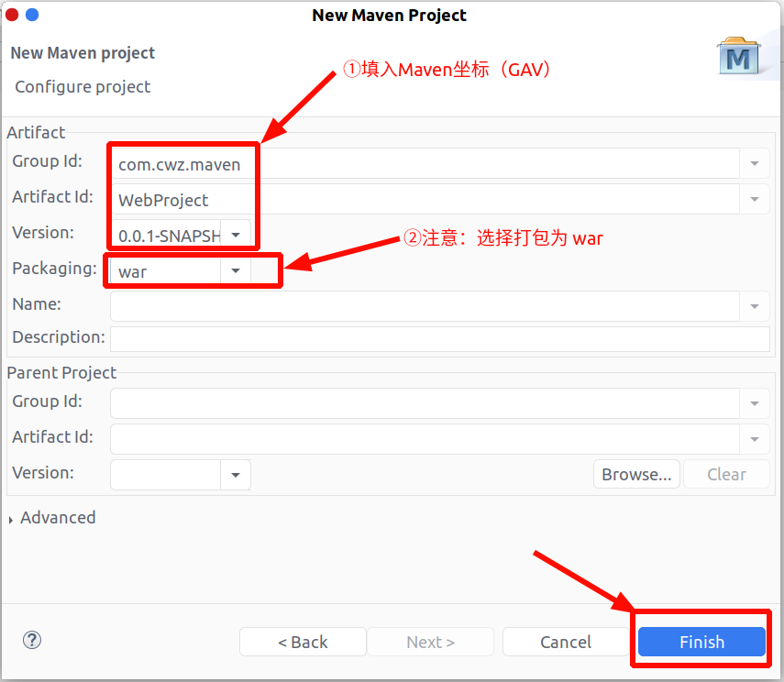The width and height of the screenshot is (784, 682).
Task: Go back with the < Back button
Action: 303,642
